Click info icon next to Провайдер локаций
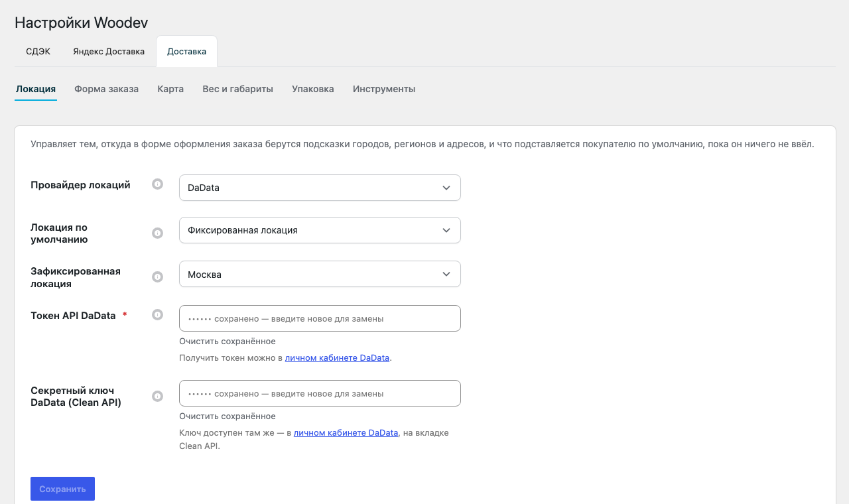Image resolution: width=849 pixels, height=504 pixels. point(157,184)
